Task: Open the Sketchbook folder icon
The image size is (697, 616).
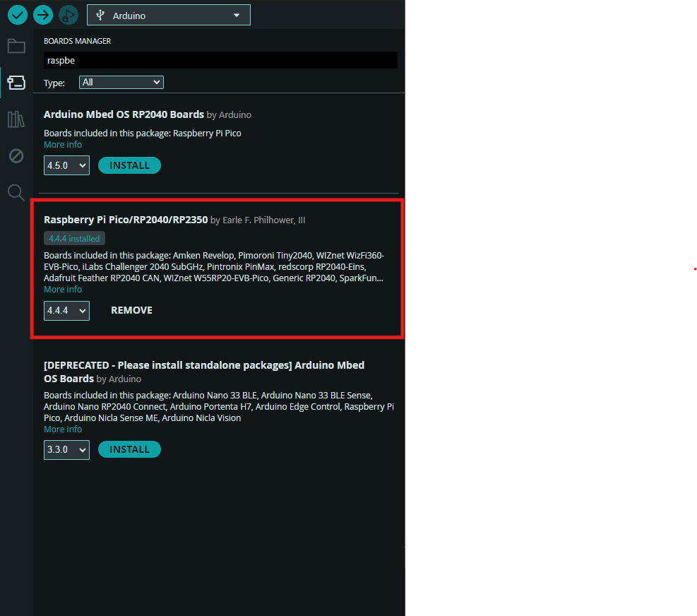Action: 16,47
